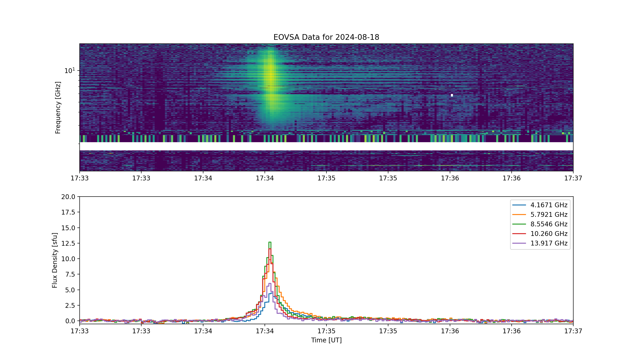Click the 'Flux Density [sfu]' axis label
Image resolution: width=637 pixels, height=364 pixels.
[55, 260]
